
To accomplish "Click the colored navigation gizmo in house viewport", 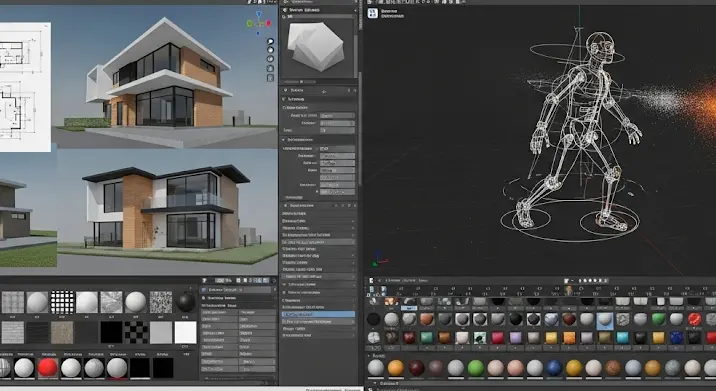I will [259, 23].
